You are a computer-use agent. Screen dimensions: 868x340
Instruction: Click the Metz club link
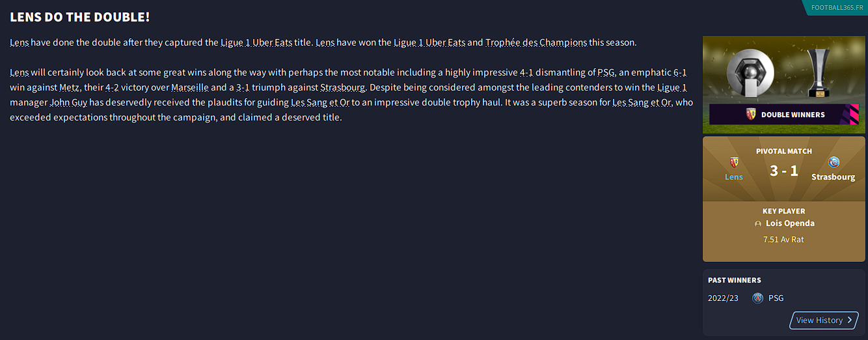[x=70, y=87]
